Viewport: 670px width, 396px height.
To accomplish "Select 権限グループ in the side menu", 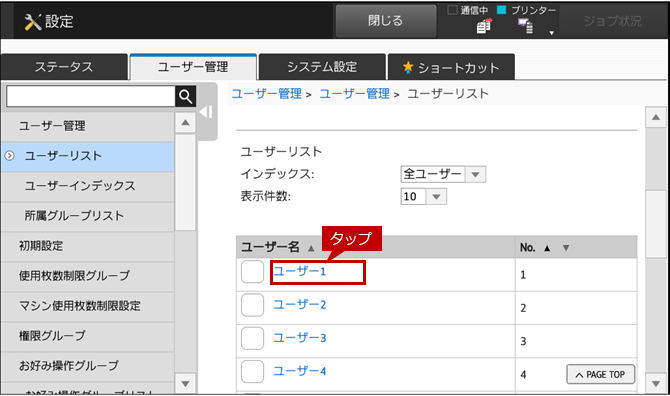I will pyautogui.click(x=88, y=336).
